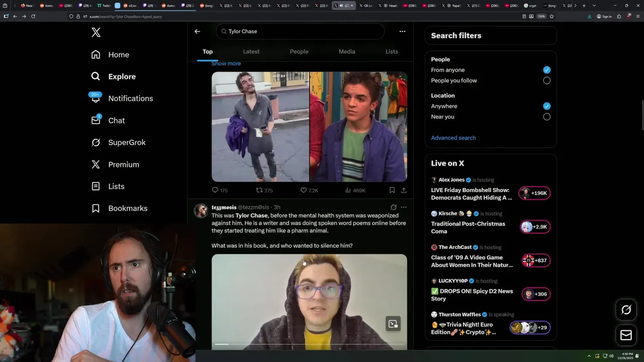
Task: Expand the browser tab list chevron
Action: point(594,6)
